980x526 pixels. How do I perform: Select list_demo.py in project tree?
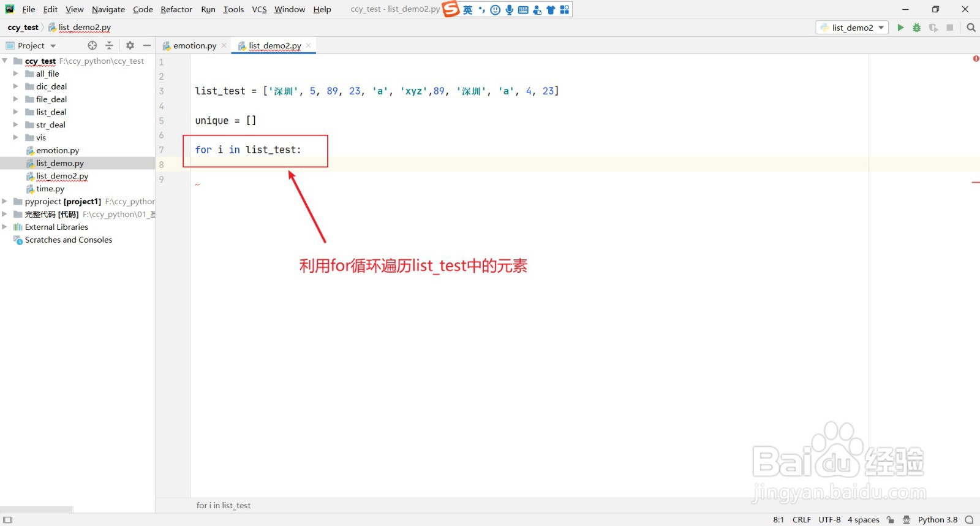[59, 163]
